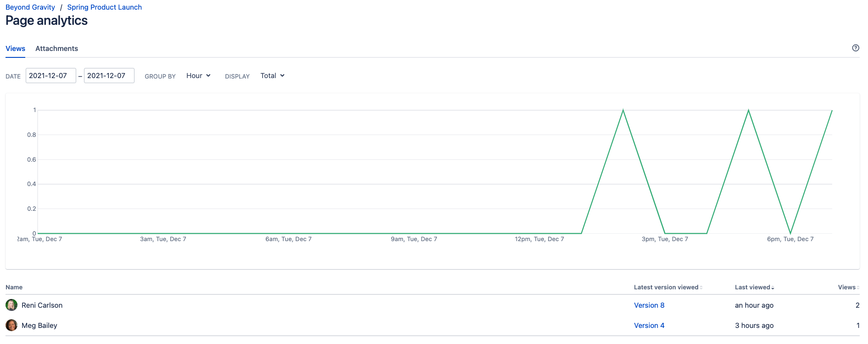Sort by Last viewed column
The image size is (868, 344).
[754, 287]
